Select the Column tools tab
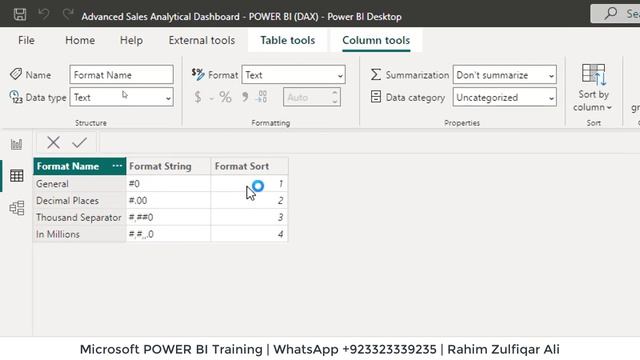This screenshot has height=360, width=640. click(376, 40)
